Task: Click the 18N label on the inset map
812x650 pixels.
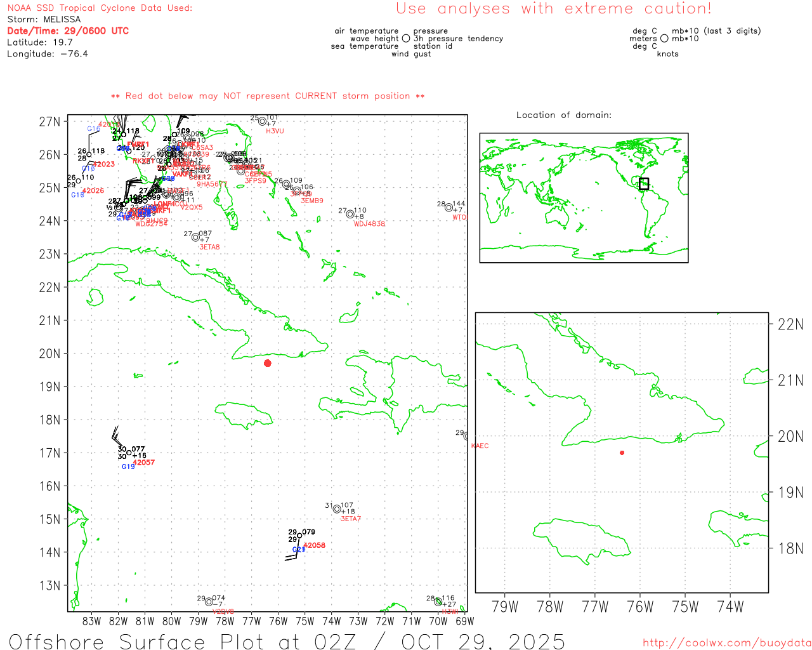Action: coord(790,548)
